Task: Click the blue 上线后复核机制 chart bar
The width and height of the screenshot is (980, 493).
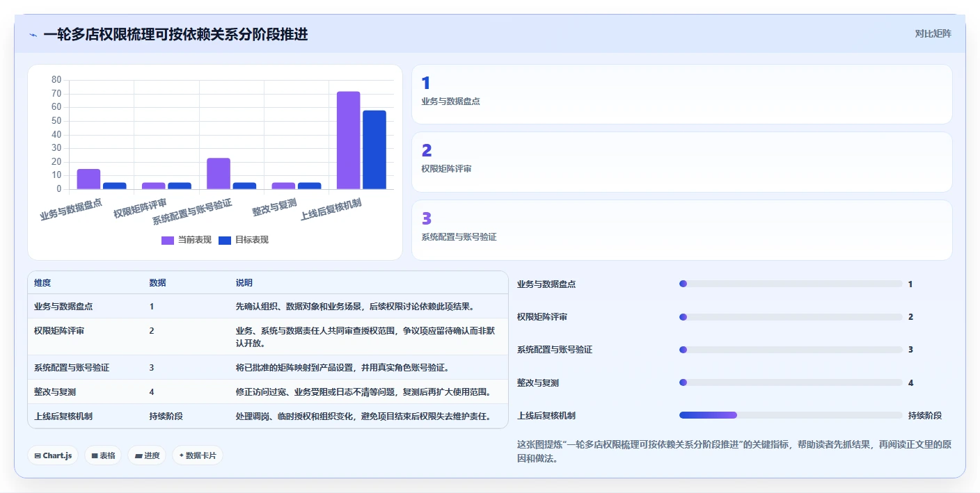Action: (374, 149)
